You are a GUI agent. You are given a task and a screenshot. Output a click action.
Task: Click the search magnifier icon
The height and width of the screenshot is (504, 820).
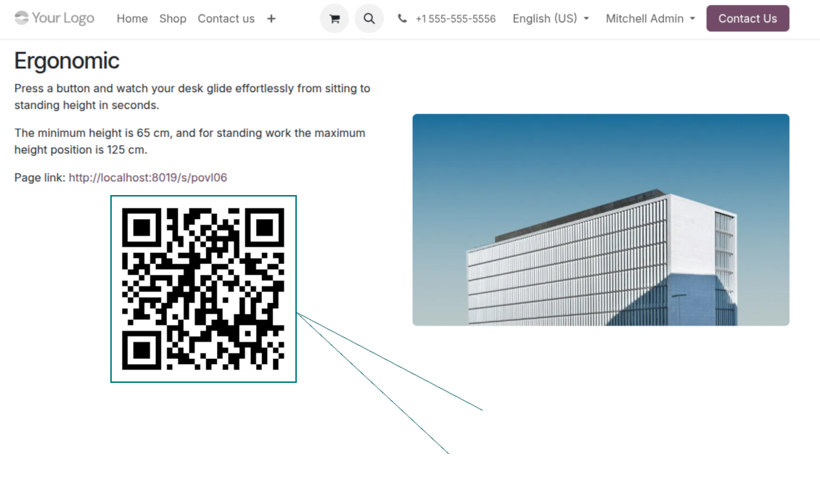[369, 19]
